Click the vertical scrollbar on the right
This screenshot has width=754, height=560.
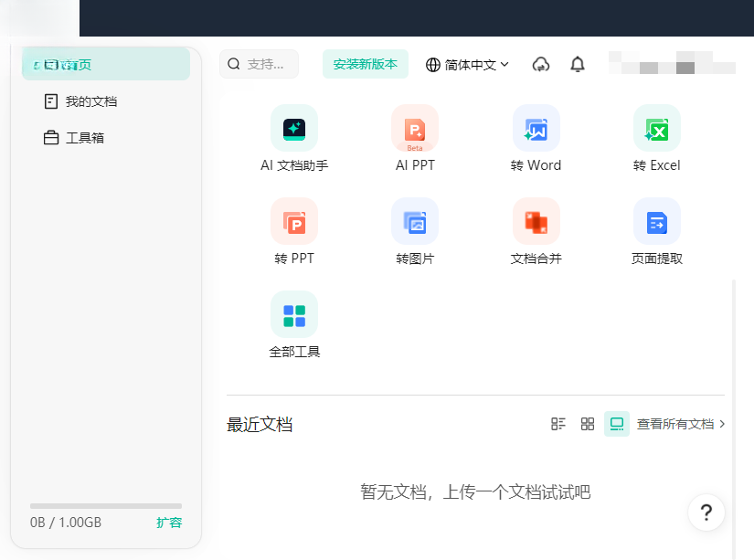(734, 418)
